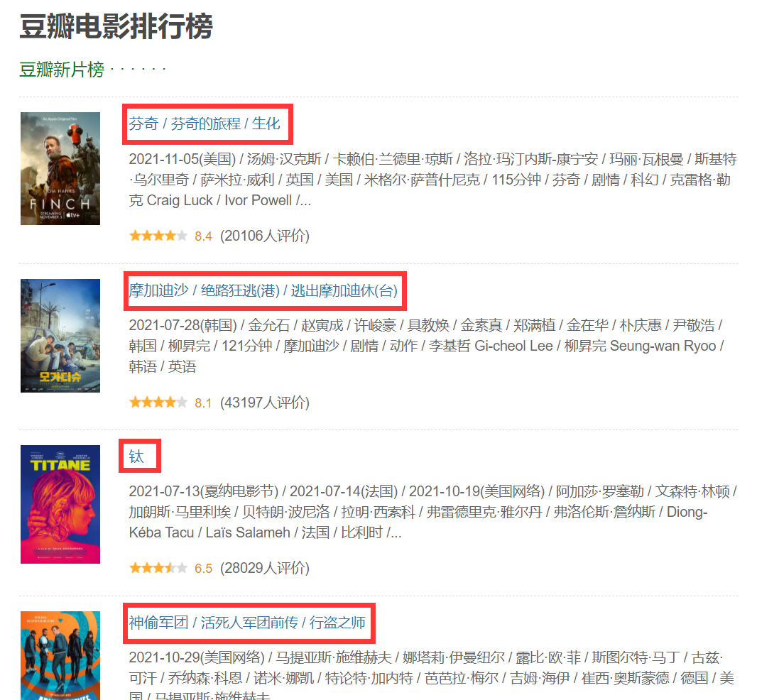Click the star rating icons next to 8.1

(x=158, y=403)
